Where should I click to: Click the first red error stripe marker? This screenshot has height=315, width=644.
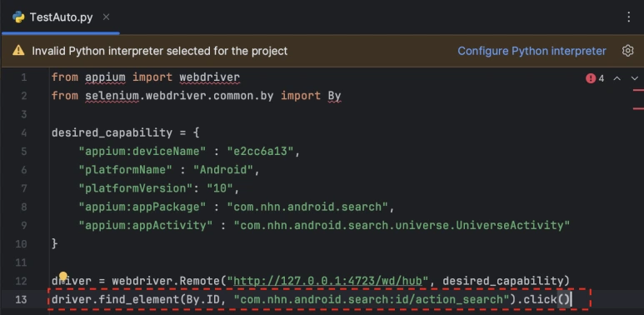638,89
